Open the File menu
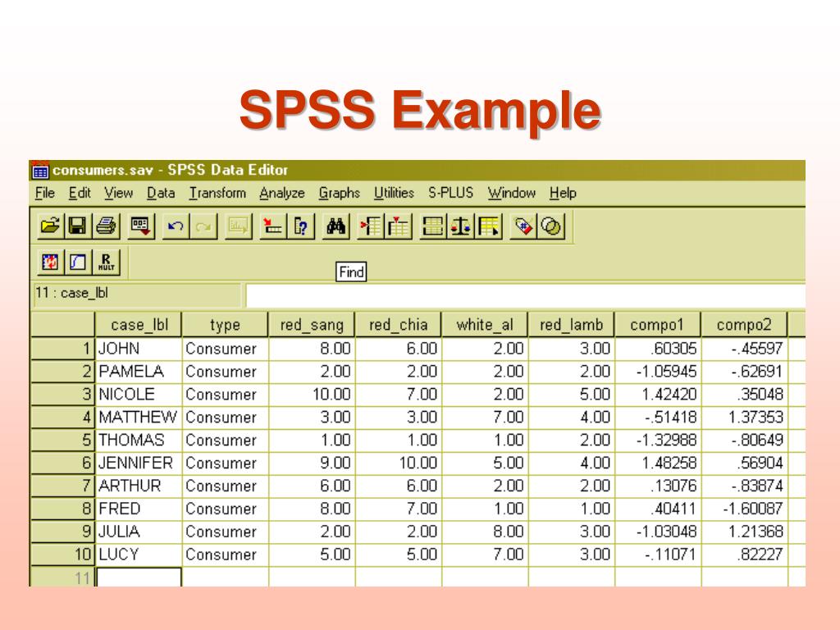Image resolution: width=840 pixels, height=630 pixels. 45,193
